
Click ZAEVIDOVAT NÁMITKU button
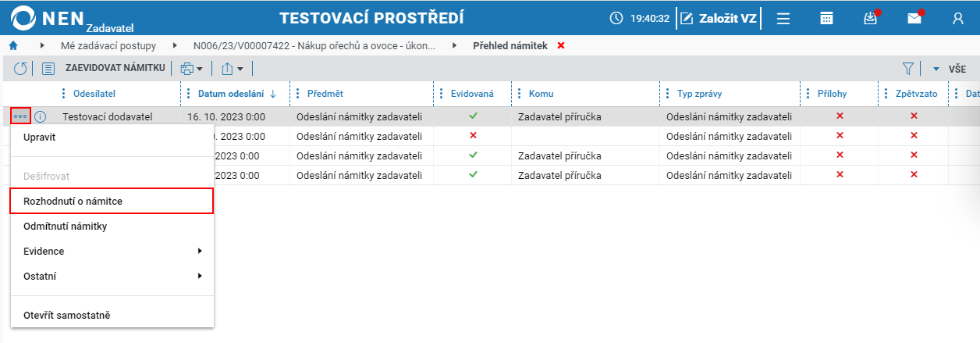[x=105, y=69]
